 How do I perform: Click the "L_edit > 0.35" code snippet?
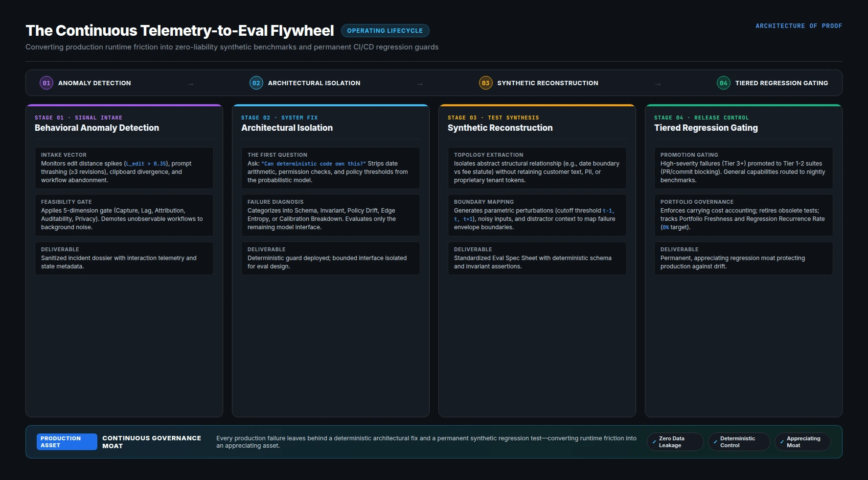coord(146,164)
